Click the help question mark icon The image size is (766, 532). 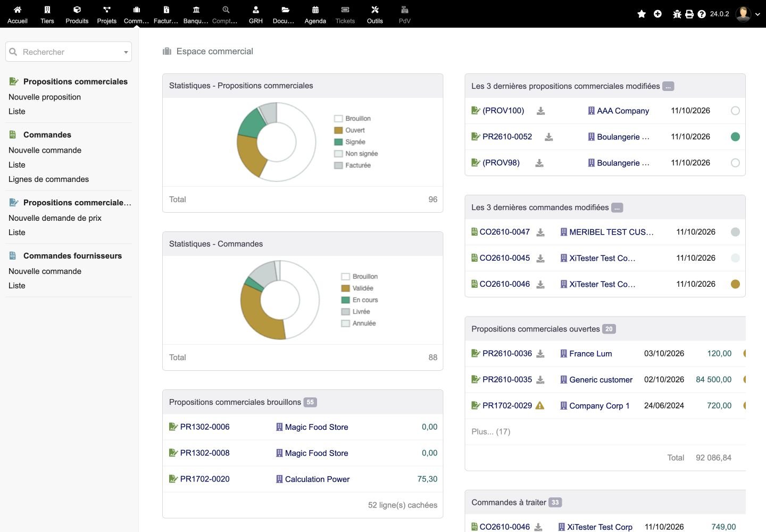[702, 14]
